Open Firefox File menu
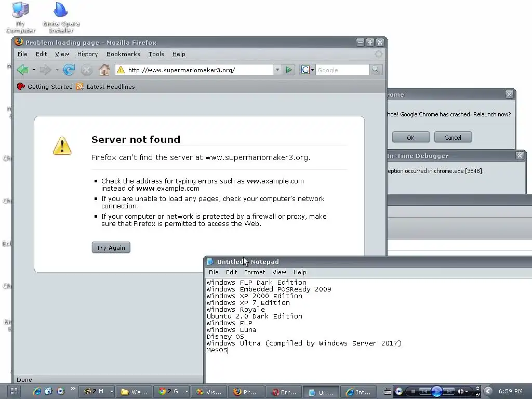This screenshot has width=532, height=399. [x=22, y=54]
